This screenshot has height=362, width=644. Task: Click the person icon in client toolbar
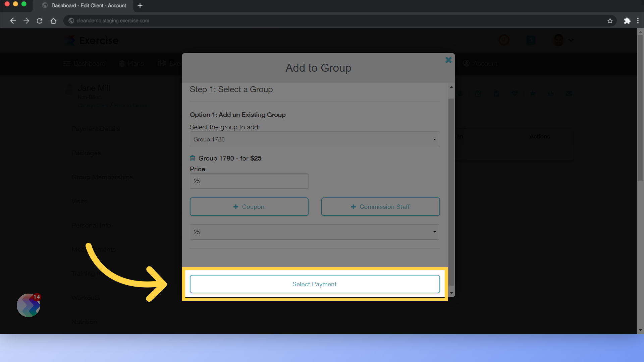pos(460,94)
